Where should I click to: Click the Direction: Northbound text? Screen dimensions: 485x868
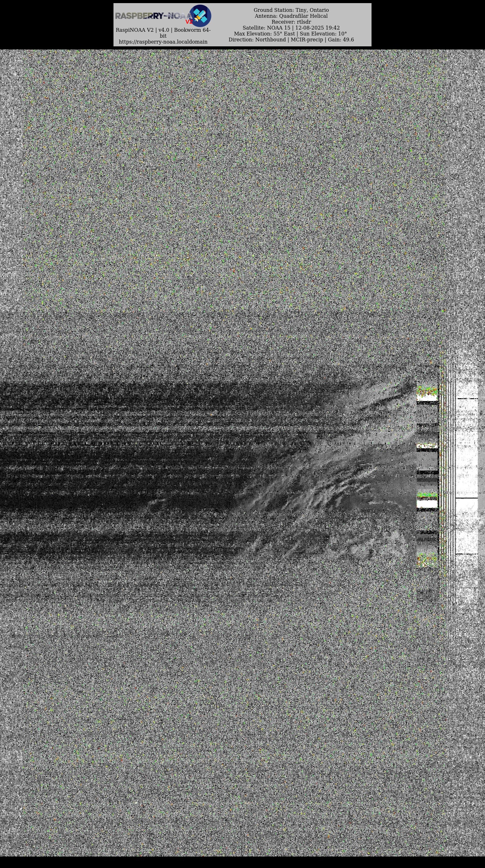pos(257,40)
